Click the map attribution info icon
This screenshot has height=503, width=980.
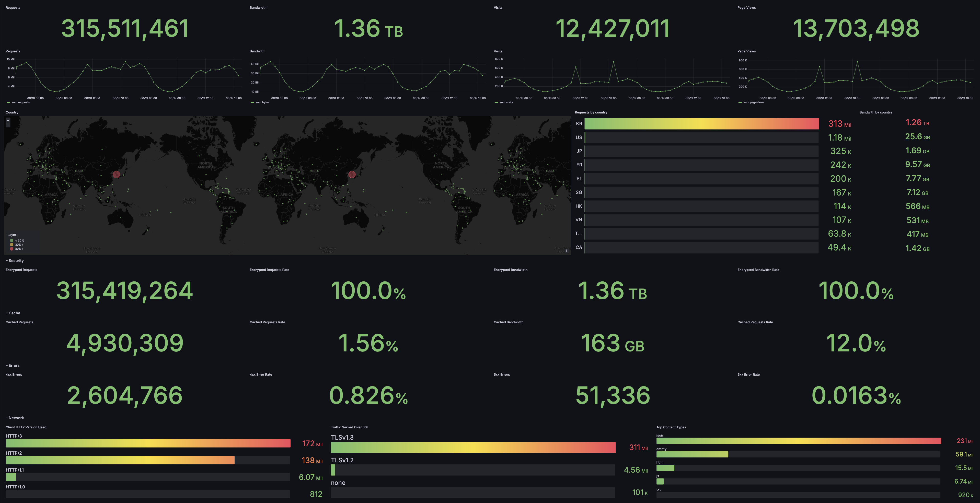(567, 251)
